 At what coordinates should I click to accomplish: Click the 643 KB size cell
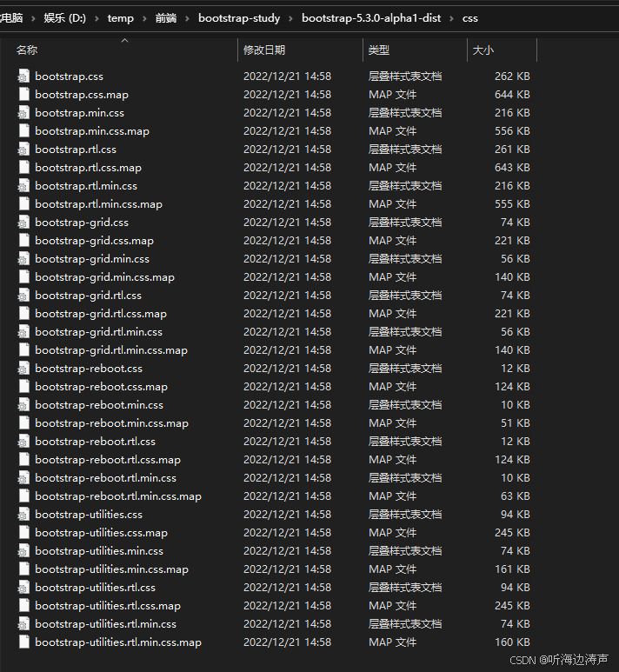pyautogui.click(x=512, y=168)
